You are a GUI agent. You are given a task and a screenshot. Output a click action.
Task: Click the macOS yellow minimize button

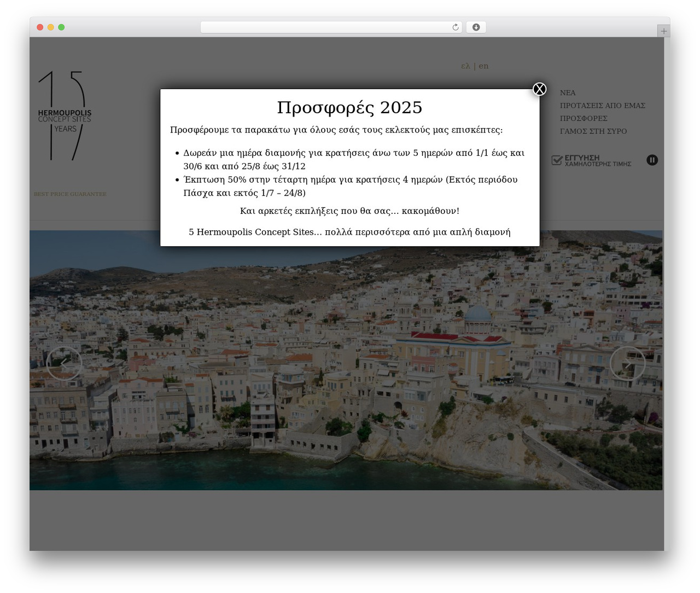[x=50, y=27]
